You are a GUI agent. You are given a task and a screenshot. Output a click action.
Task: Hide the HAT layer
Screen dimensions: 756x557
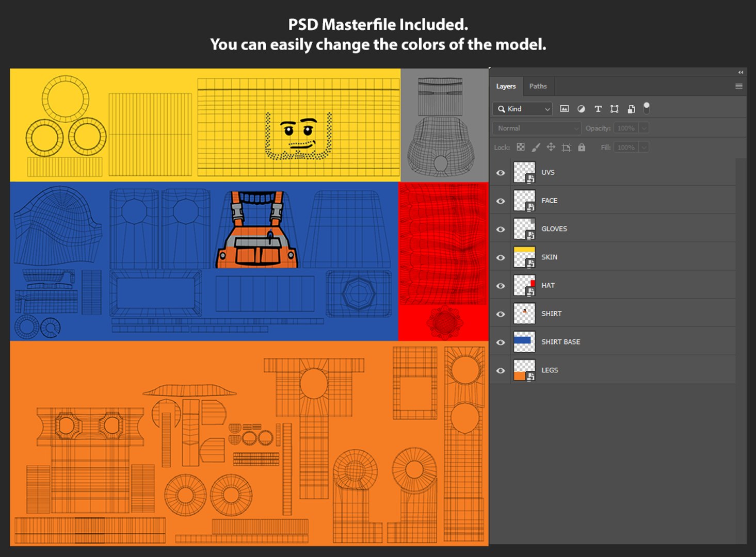[501, 286]
